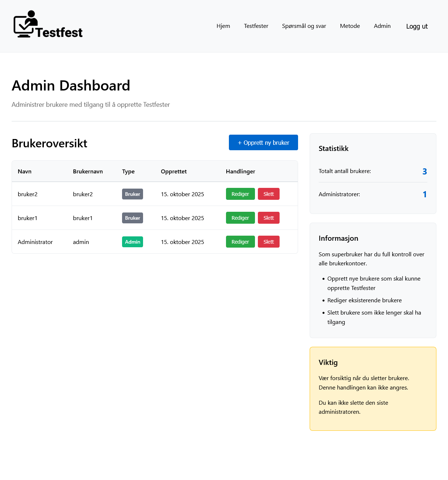Select the Navn column header

pyautogui.click(x=25, y=171)
